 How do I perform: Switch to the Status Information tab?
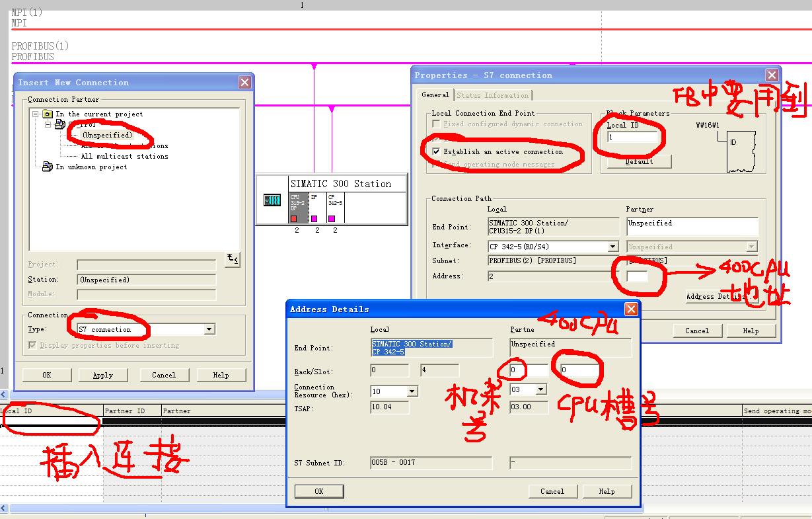click(x=492, y=95)
